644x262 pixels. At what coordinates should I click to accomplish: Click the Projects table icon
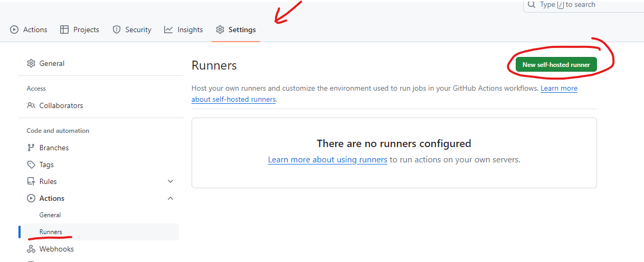pos(64,30)
